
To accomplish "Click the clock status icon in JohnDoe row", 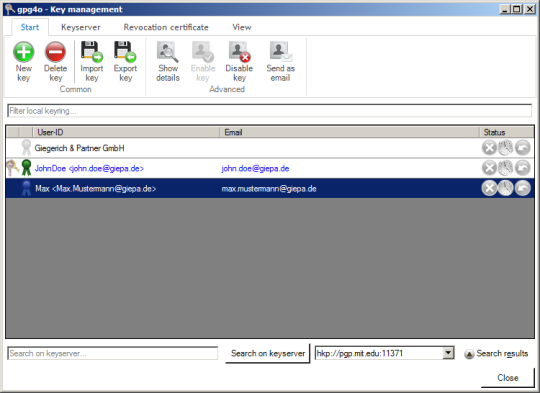I will pos(506,168).
